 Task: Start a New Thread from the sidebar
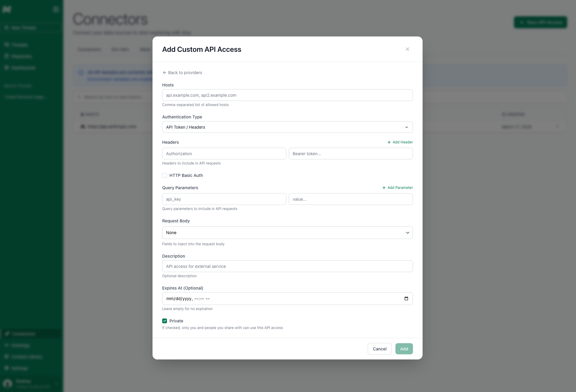tap(20, 27)
